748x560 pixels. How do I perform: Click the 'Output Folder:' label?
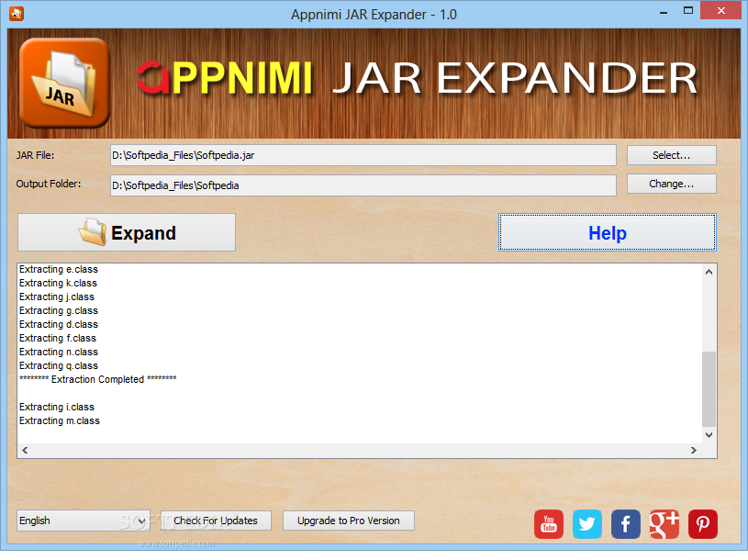tap(49, 184)
